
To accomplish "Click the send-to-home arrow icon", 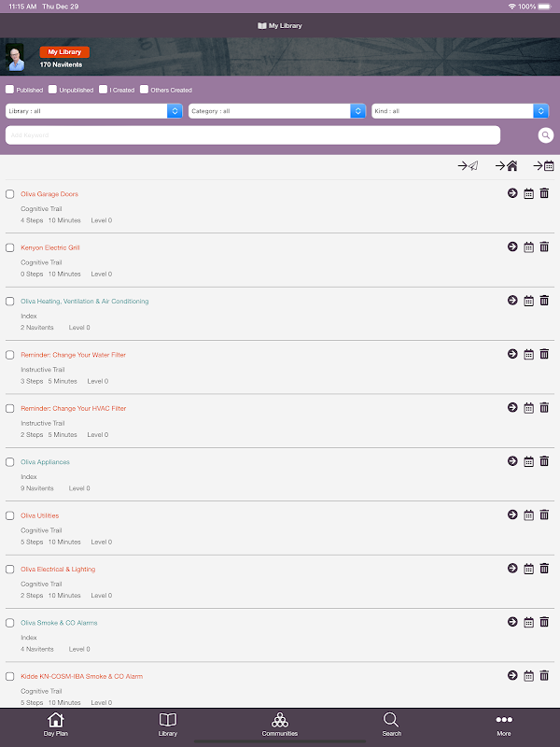I will tap(506, 166).
